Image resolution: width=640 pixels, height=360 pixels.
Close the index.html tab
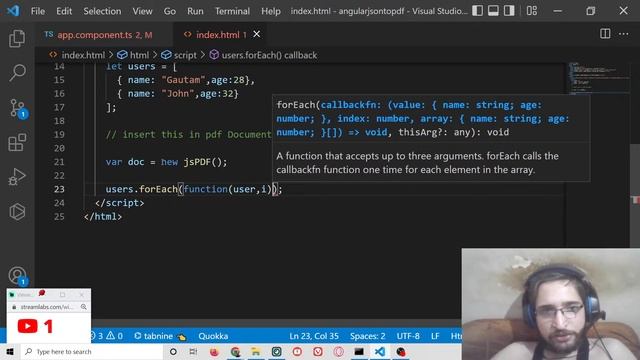(257, 34)
